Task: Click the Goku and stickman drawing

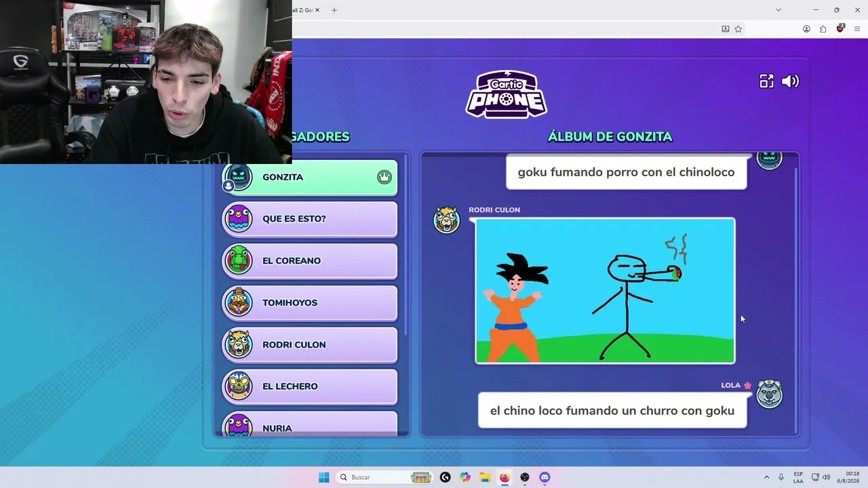Action: [x=605, y=291]
